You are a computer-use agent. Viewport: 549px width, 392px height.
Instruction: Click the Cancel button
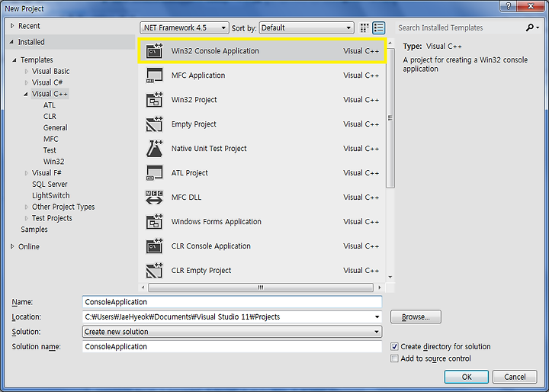[x=515, y=377]
